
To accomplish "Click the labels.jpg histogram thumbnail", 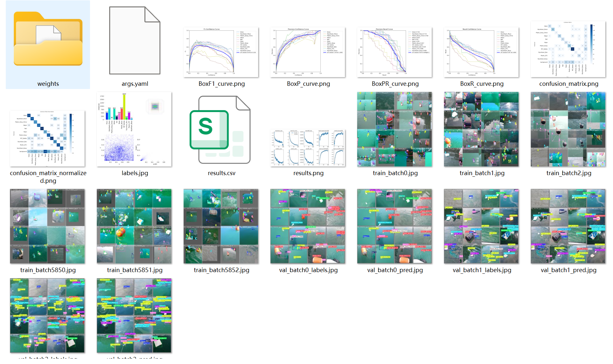I will point(134,129).
